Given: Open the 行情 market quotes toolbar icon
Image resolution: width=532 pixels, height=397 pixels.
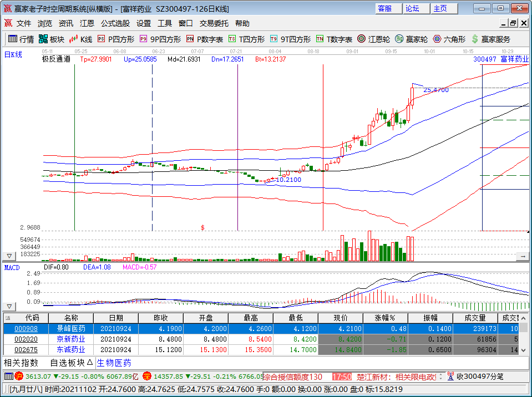Looking at the screenshot, I should 21,39.
